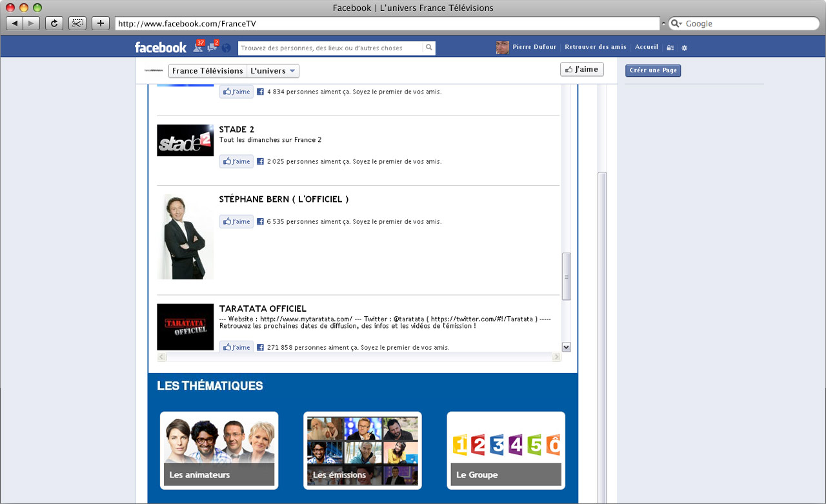This screenshot has width=826, height=504.
Task: Click the Safari web clip scissors button
Action: pyautogui.click(x=77, y=23)
